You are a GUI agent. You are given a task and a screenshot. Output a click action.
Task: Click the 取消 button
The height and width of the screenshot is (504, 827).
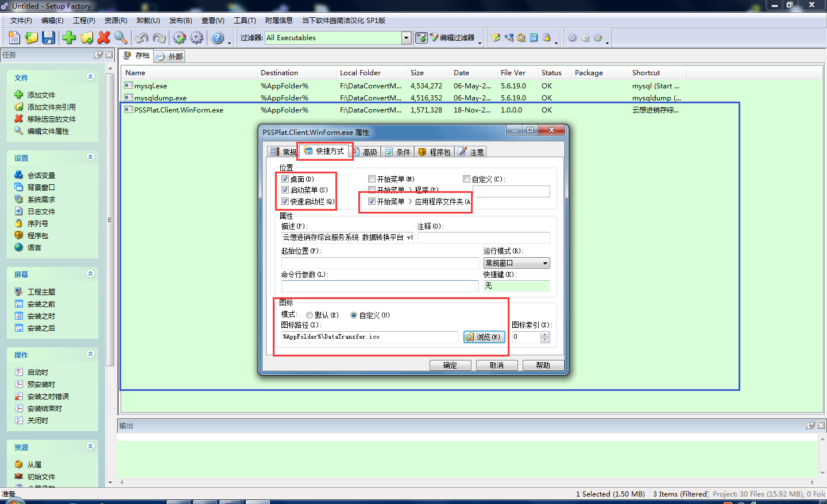pyautogui.click(x=497, y=365)
